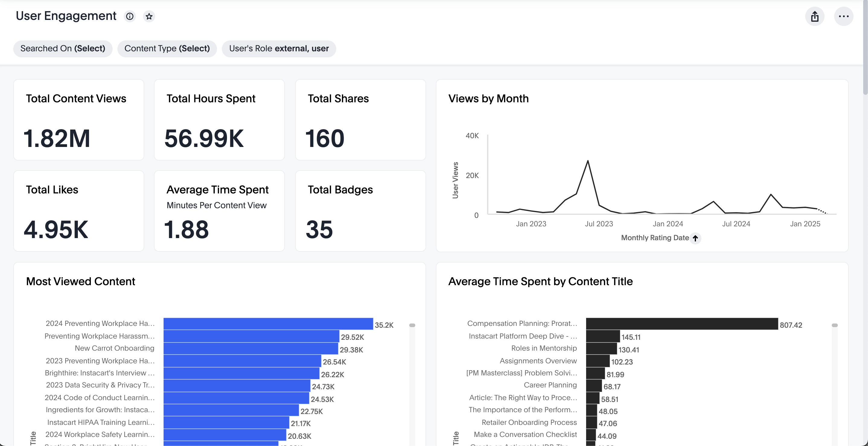Viewport: 868px width, 446px height.
Task: Click the July 2023 peak on line chart
Action: pos(588,161)
